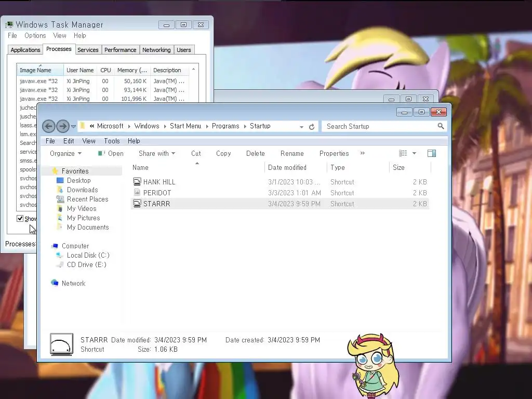The height and width of the screenshot is (399, 532).
Task: Click the My Pictures icon
Action: 60,218
